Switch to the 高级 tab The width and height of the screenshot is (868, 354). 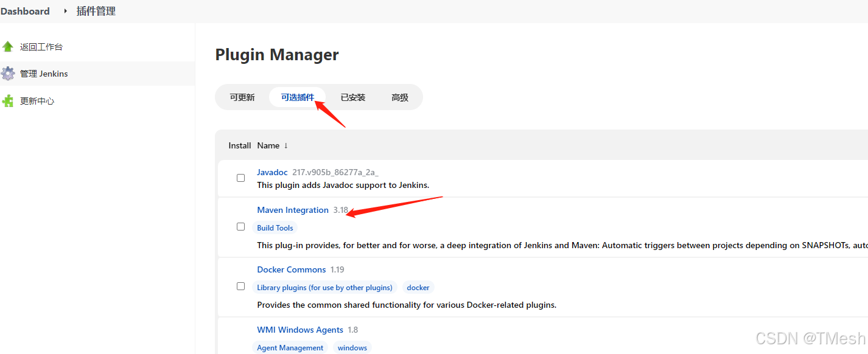point(400,97)
